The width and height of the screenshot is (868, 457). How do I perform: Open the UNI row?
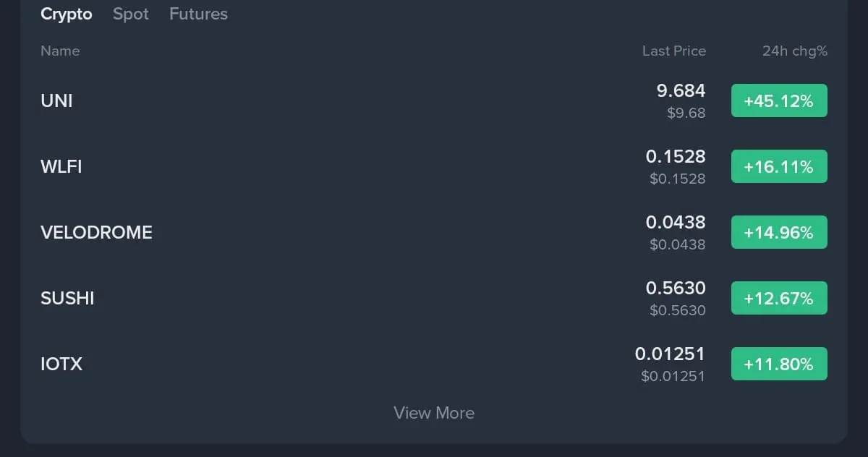coord(434,101)
